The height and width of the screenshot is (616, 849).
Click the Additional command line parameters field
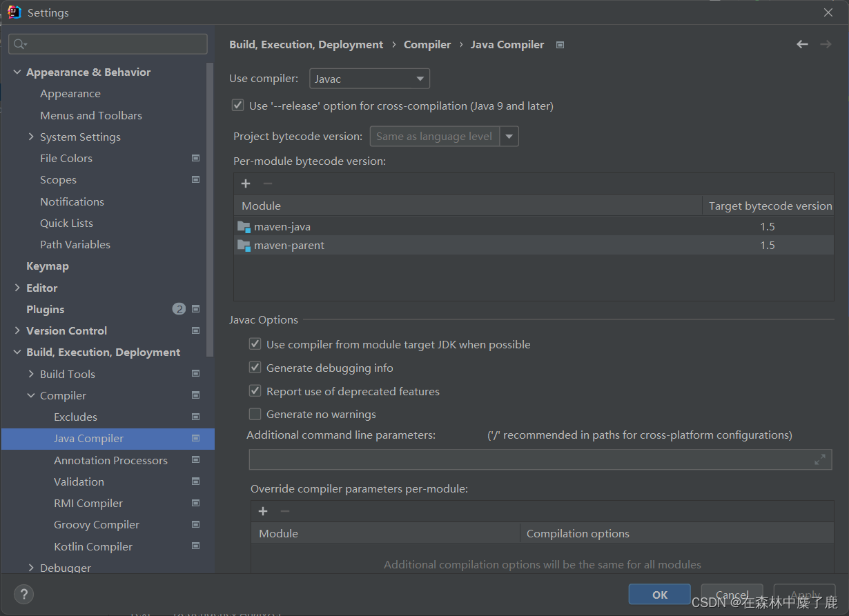(540, 459)
